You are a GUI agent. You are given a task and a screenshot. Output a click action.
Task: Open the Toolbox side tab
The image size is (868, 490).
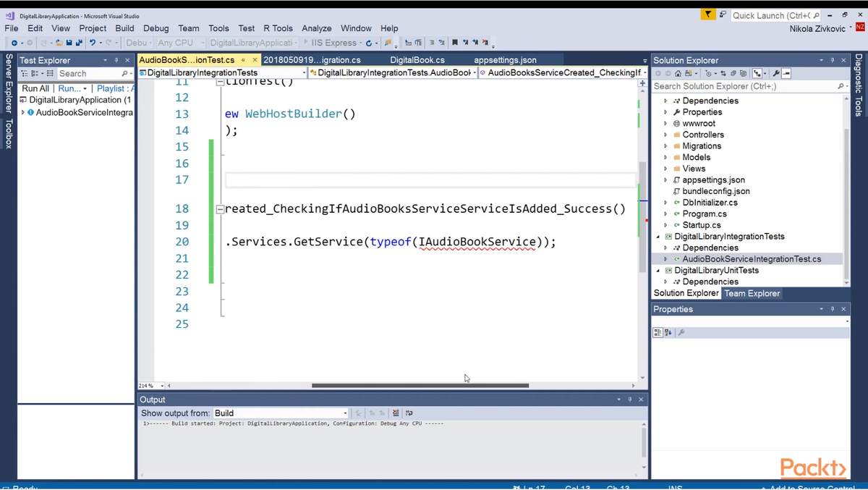(9, 134)
